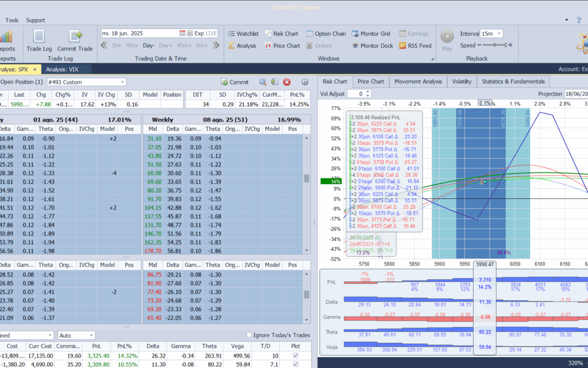Viewport: 588px width, 368px height.
Task: Open Risk Chart from the Windows ribbon group
Action: (x=281, y=33)
